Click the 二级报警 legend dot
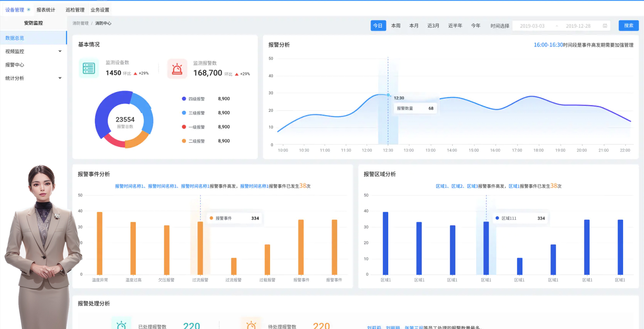 click(x=184, y=141)
